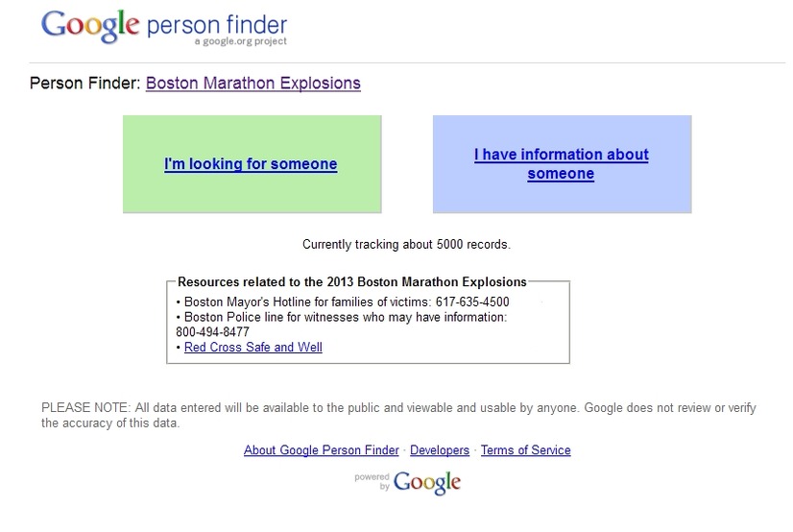This screenshot has height=532, width=793.
Task: Click blank area of the green panel
Action: pyautogui.click(x=192, y=195)
